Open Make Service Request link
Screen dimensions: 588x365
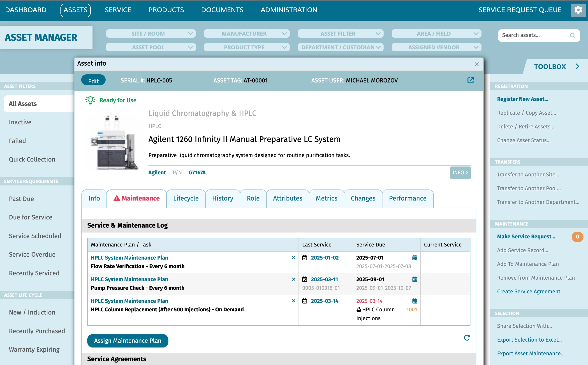[x=526, y=236]
